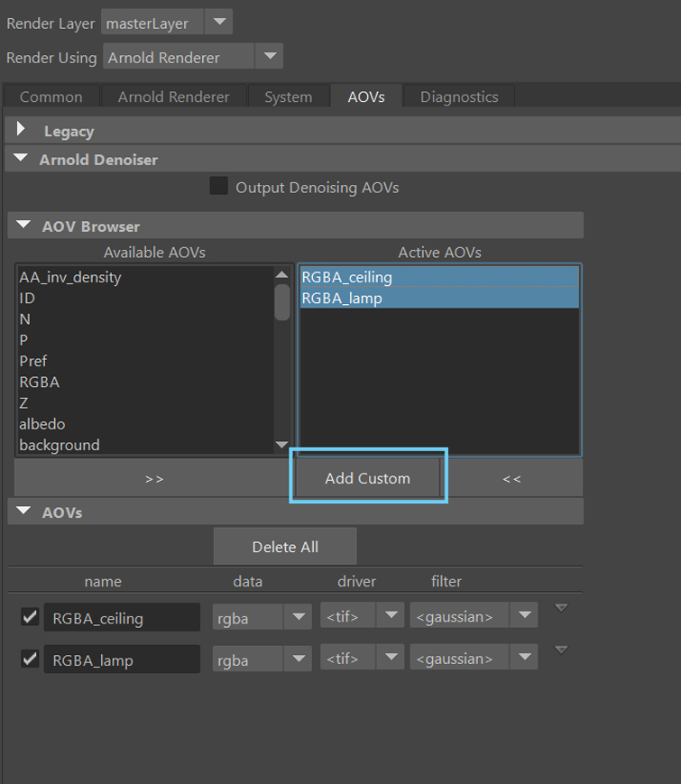Screen dimensions: 681x784
Task: Open options arrow for RGBA_ceiling row
Action: click(561, 608)
